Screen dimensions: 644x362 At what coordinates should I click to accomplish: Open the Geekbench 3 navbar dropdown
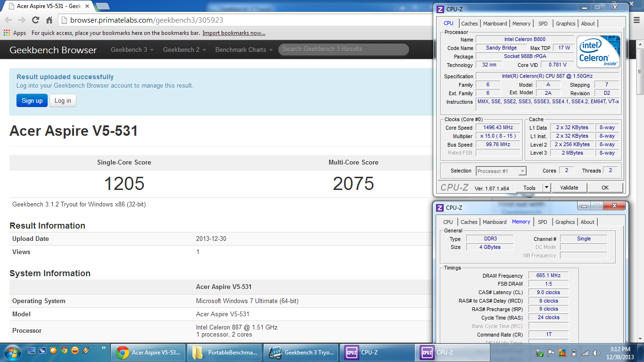point(132,49)
